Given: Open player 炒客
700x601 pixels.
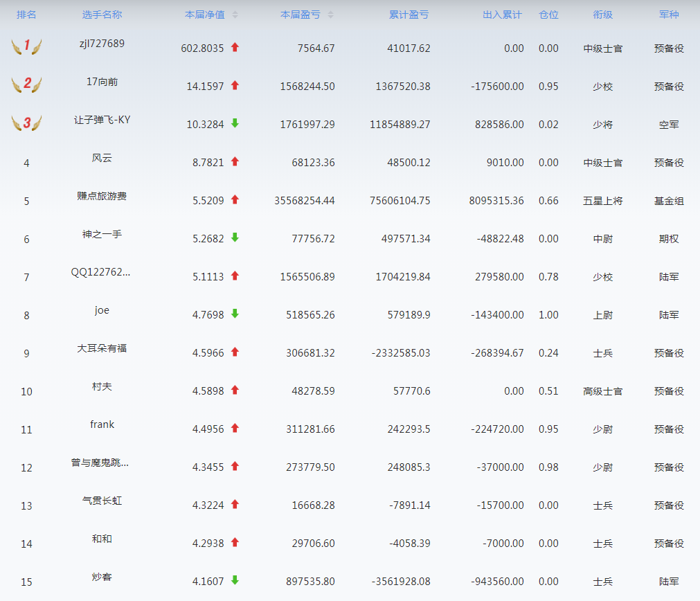Looking at the screenshot, I should [102, 577].
